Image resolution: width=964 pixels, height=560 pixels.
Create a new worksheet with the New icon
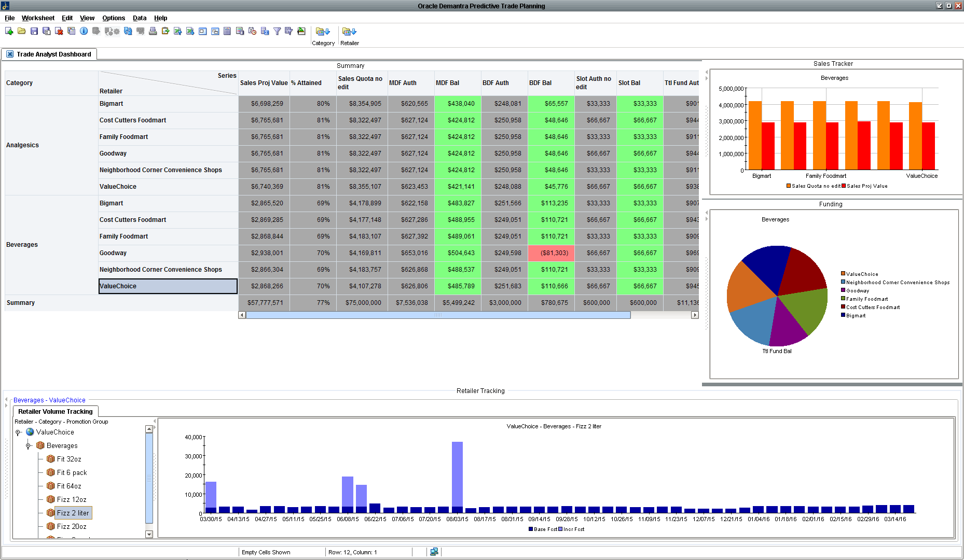pyautogui.click(x=8, y=31)
